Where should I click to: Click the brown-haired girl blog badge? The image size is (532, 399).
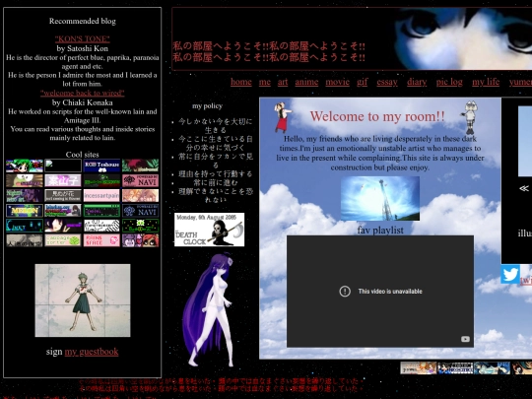pyautogui.click(x=63, y=211)
